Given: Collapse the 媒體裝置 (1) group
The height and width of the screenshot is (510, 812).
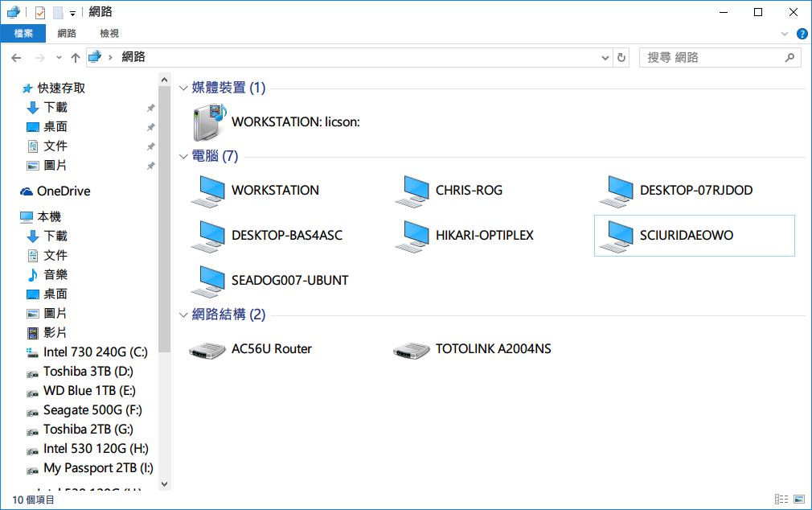Looking at the screenshot, I should (x=182, y=88).
